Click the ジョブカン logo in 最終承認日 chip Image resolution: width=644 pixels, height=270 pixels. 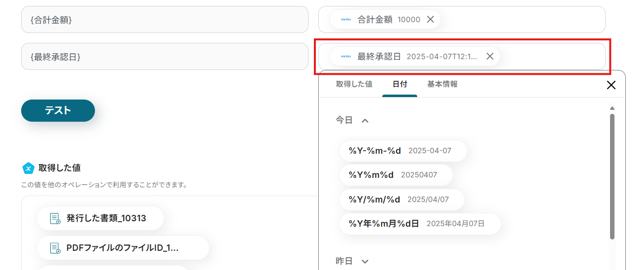pos(346,57)
